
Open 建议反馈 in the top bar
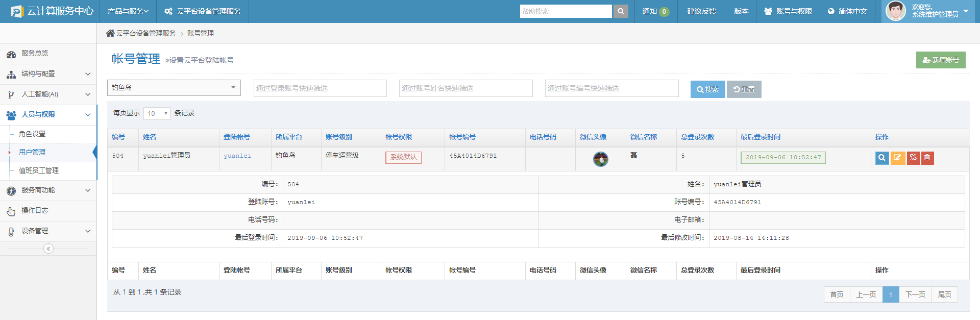[x=701, y=11]
